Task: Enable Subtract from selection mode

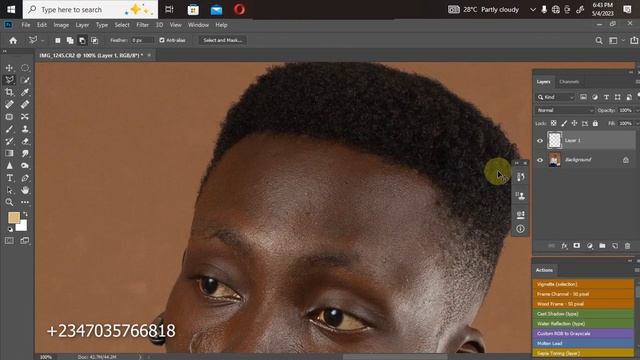Action: point(82,40)
